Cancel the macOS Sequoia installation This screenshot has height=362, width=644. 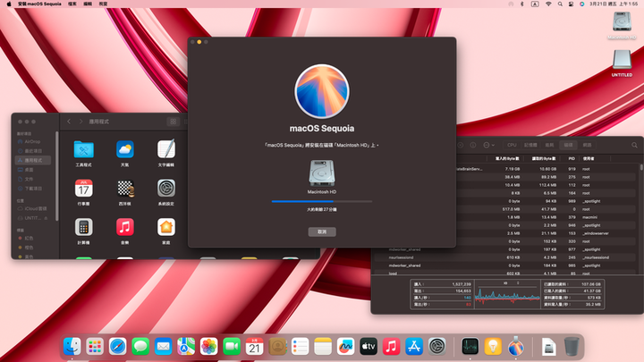point(322,232)
